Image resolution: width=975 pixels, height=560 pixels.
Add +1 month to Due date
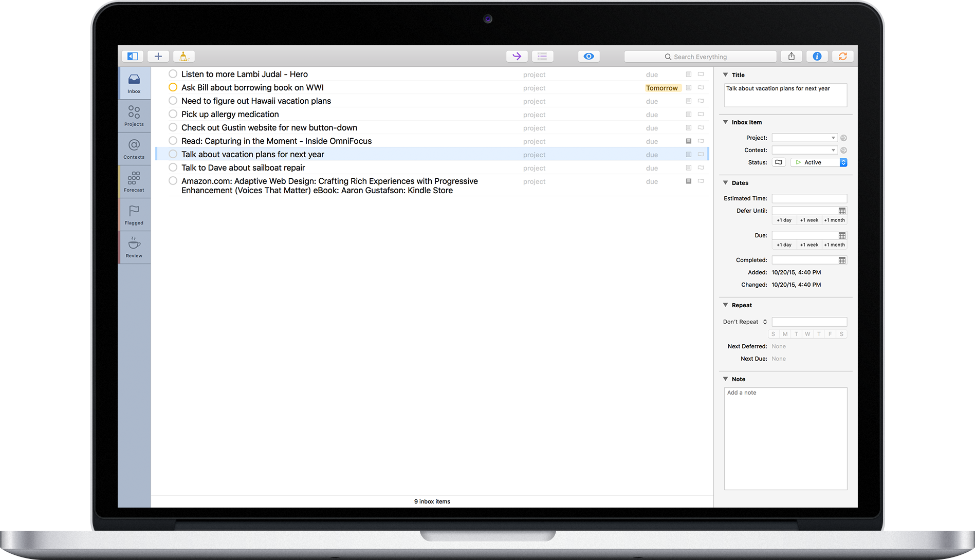[x=834, y=245]
